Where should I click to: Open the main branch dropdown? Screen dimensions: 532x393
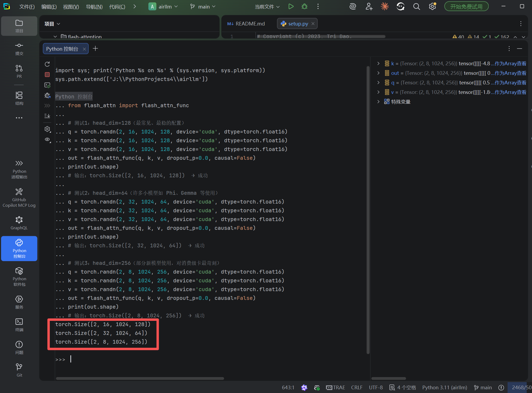pos(203,7)
